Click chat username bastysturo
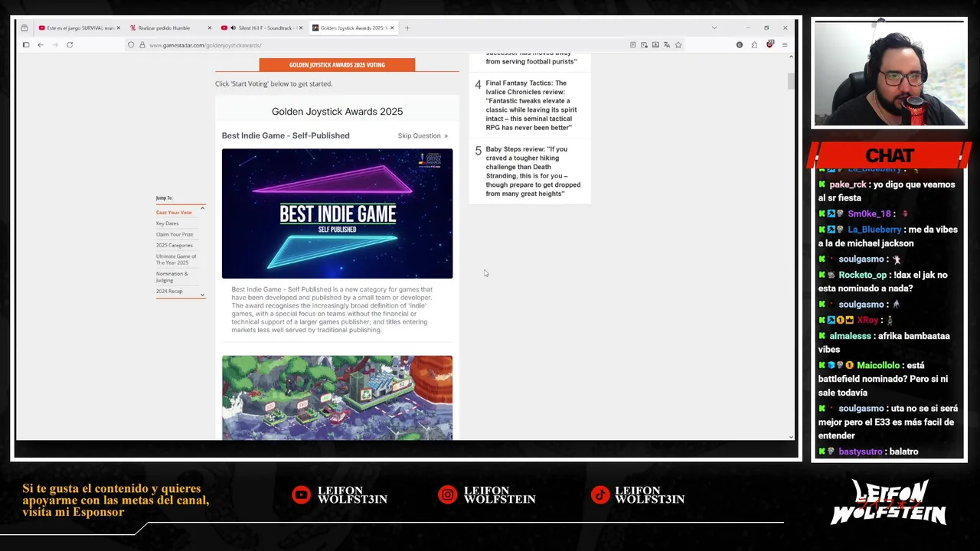Viewport: 980px width, 551px height. [861, 452]
